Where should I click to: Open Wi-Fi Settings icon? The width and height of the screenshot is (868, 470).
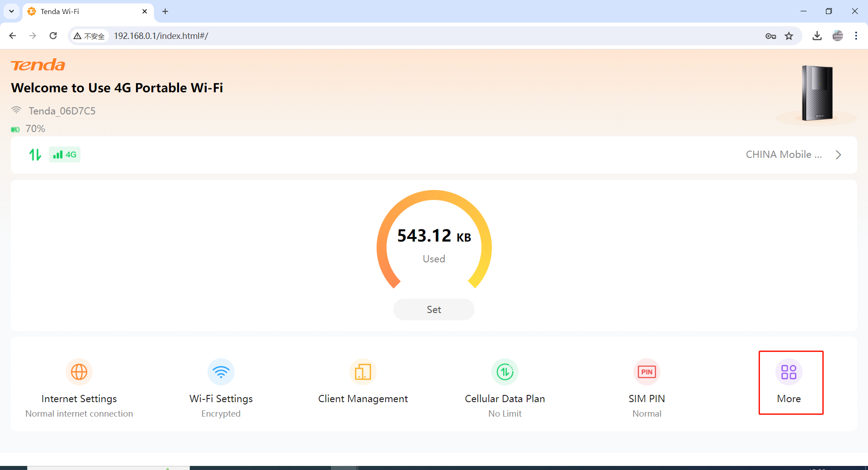tap(221, 372)
